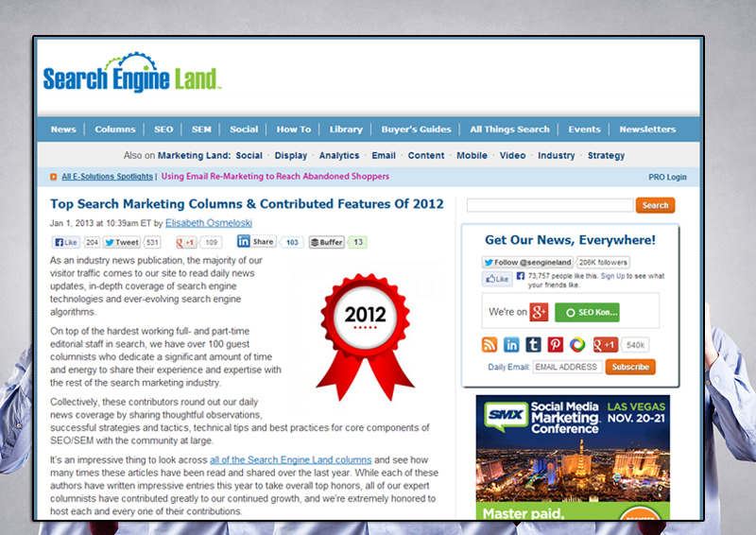Click the red Google+ icon beside We're on

tap(539, 312)
